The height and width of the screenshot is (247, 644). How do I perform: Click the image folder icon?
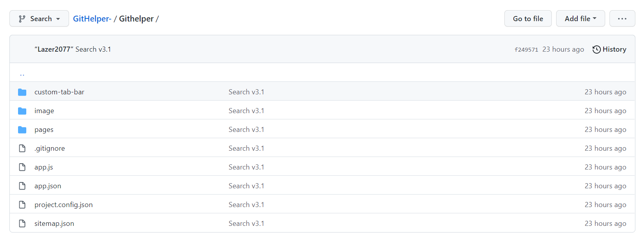(x=22, y=111)
